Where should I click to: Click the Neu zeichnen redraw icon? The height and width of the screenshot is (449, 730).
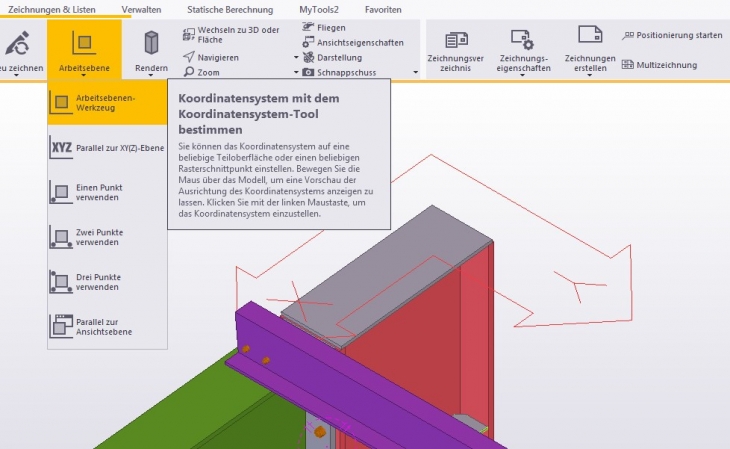[17, 43]
